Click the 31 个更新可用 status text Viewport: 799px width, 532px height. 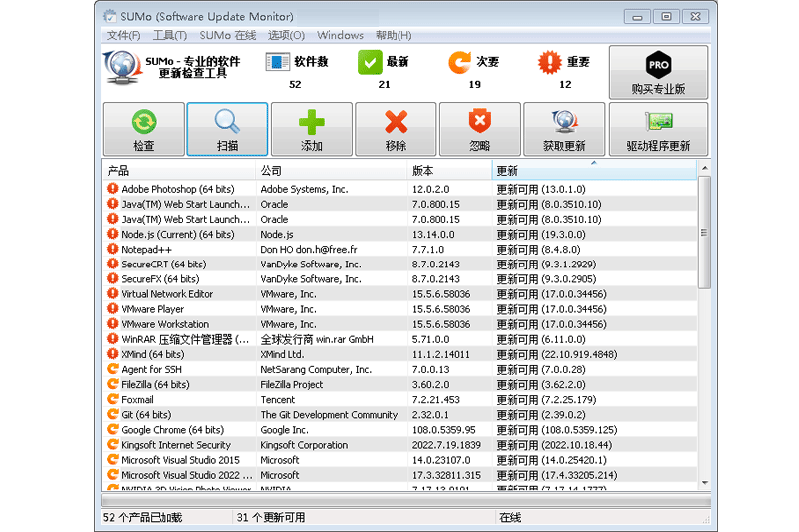[x=271, y=517]
